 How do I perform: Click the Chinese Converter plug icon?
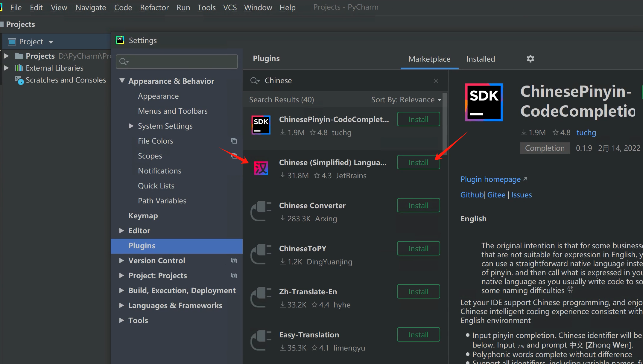261,211
